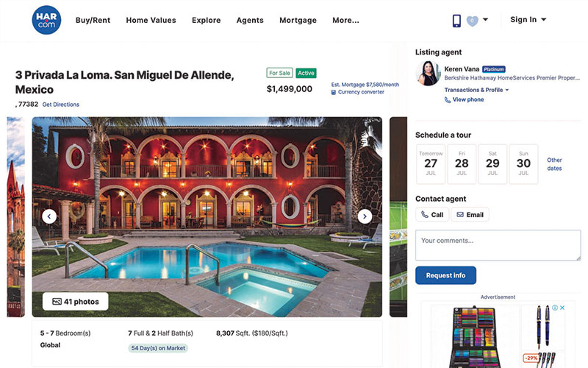
Task: Open the Buy/Rent menu
Action: coord(93,21)
